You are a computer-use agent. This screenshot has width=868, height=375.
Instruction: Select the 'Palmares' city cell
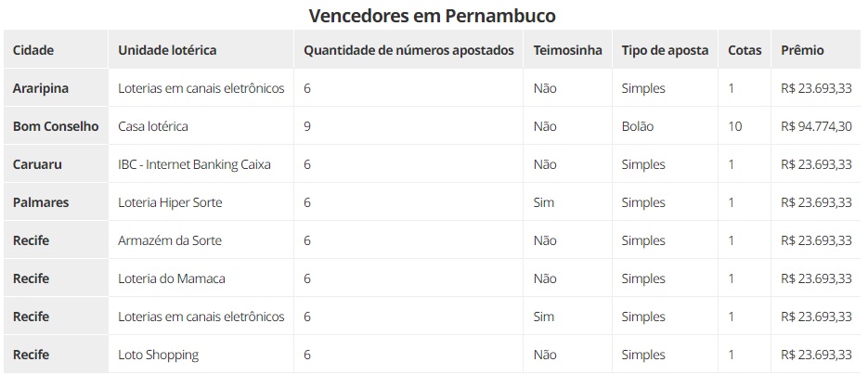[41, 202]
